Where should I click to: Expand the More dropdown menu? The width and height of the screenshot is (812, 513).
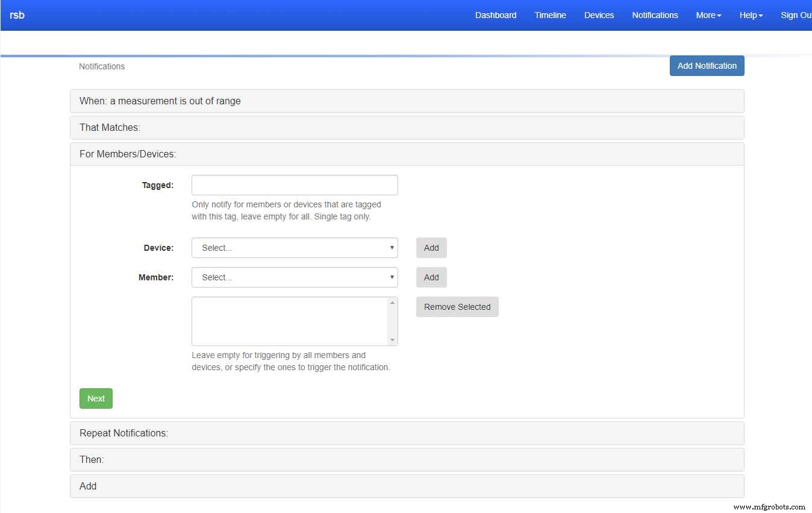point(708,15)
